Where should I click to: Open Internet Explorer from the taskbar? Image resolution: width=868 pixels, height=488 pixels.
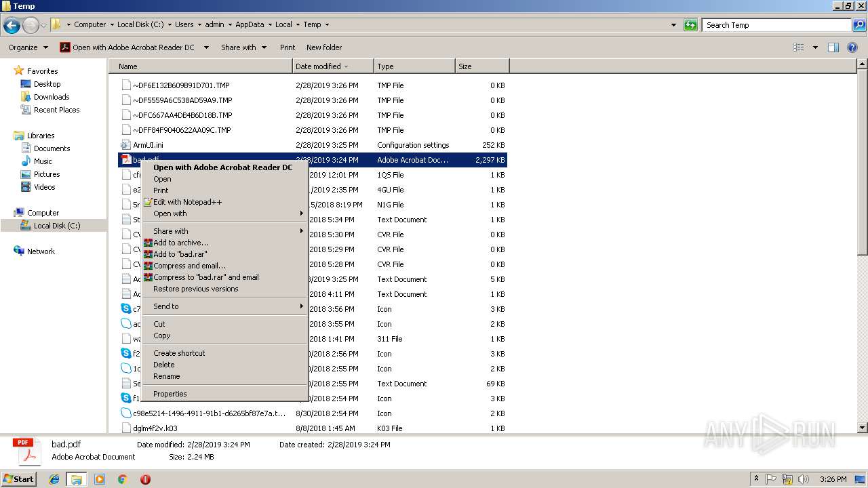(x=54, y=479)
